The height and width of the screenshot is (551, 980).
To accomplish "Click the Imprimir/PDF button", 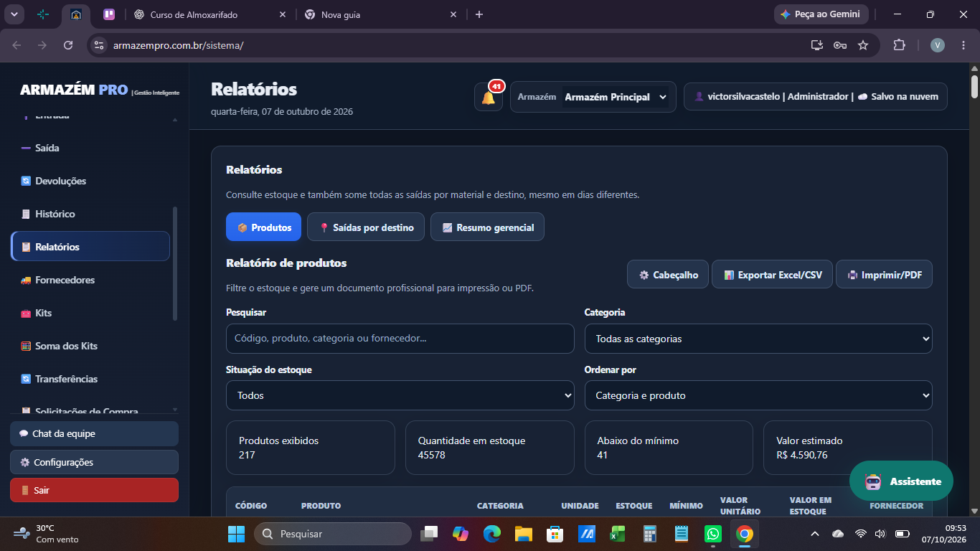I will pos(884,275).
